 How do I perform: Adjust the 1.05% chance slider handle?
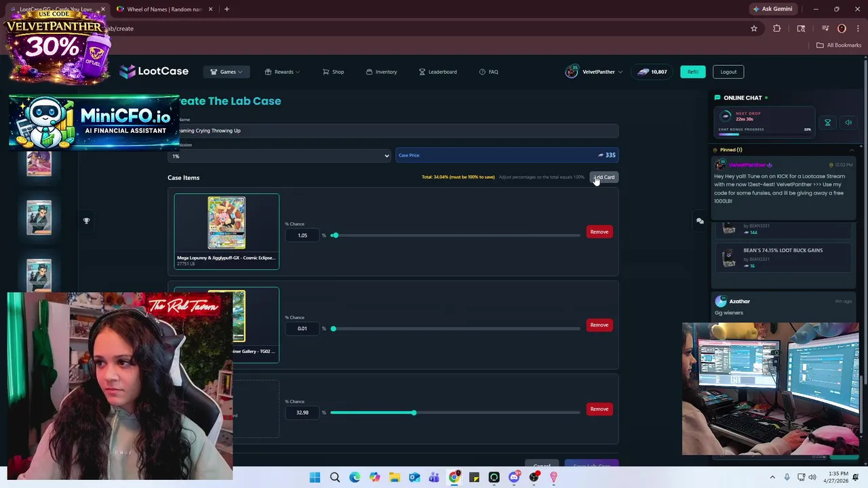tap(335, 235)
